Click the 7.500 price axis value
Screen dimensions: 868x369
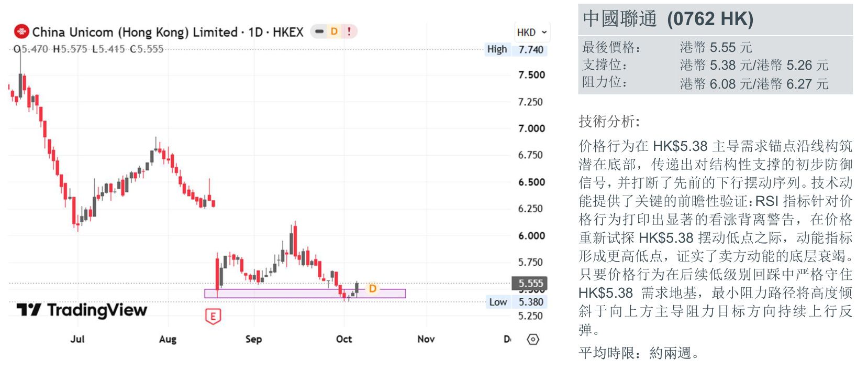pyautogui.click(x=531, y=75)
